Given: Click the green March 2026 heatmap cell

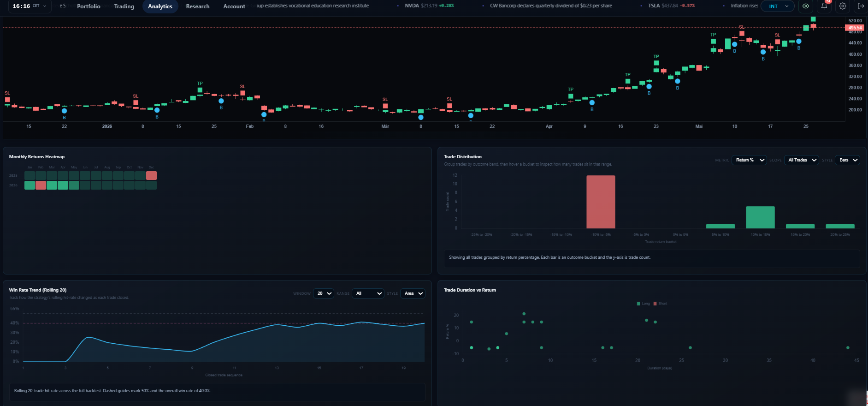Looking at the screenshot, I should point(52,185).
